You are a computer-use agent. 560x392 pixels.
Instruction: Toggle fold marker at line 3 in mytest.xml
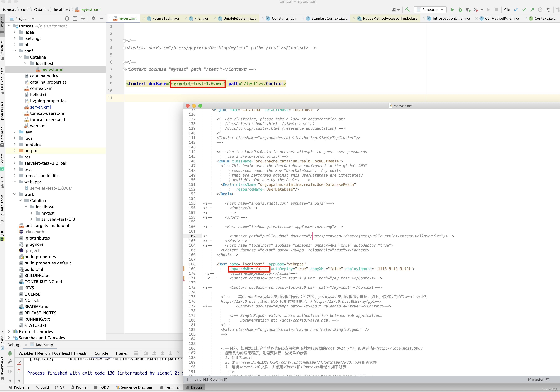(124, 41)
